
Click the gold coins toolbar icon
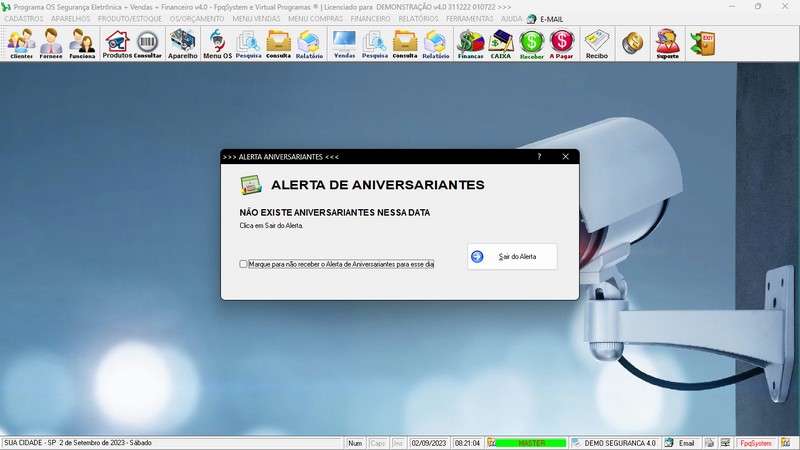point(633,43)
